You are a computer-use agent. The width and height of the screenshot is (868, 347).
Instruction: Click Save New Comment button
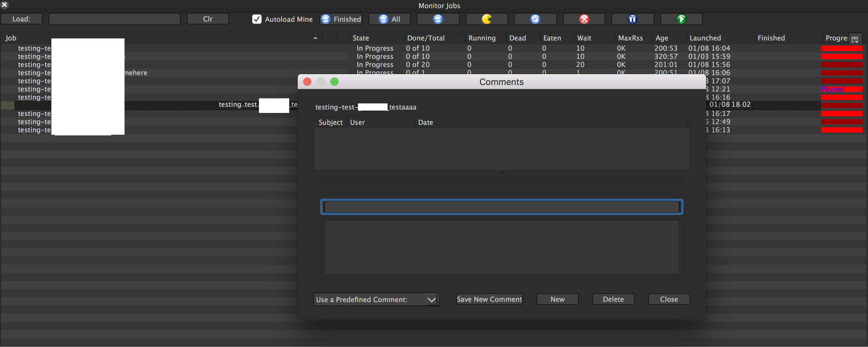point(489,299)
